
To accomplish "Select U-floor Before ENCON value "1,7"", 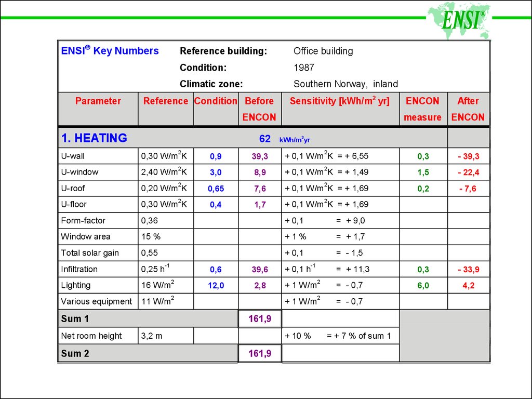I will [260, 205].
